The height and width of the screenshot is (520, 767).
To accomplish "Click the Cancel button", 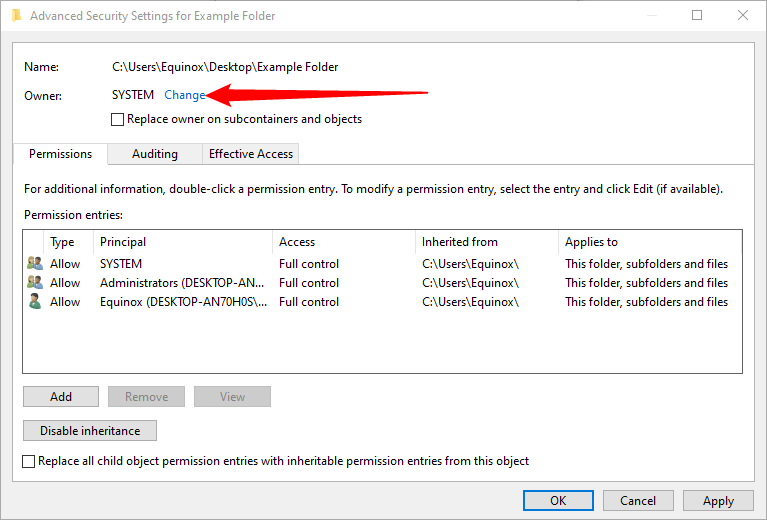I will tap(638, 501).
